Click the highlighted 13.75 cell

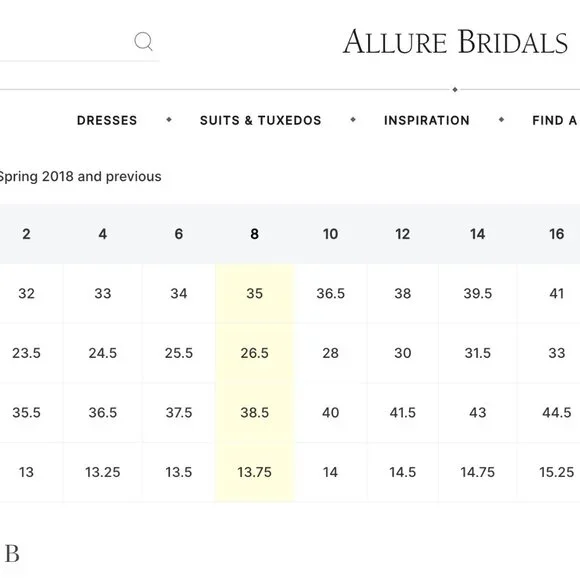(x=254, y=472)
